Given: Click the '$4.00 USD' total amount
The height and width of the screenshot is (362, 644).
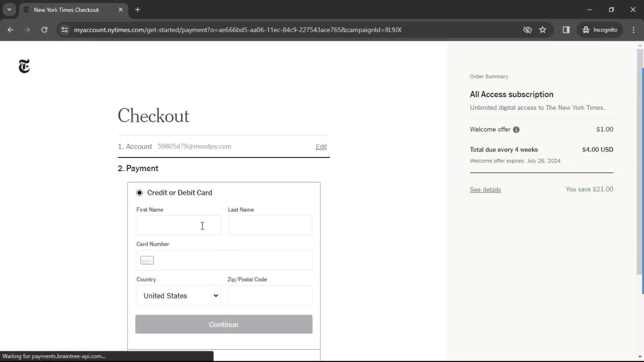Looking at the screenshot, I should (x=597, y=150).
